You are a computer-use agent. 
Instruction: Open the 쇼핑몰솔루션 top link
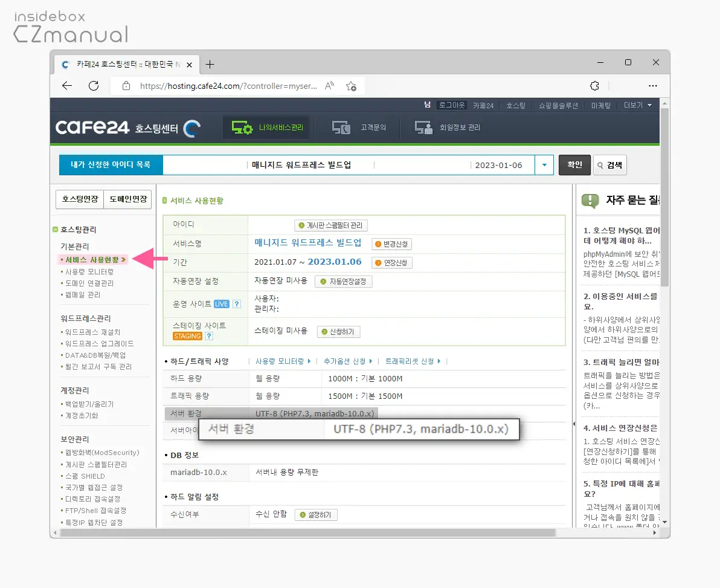click(x=558, y=106)
